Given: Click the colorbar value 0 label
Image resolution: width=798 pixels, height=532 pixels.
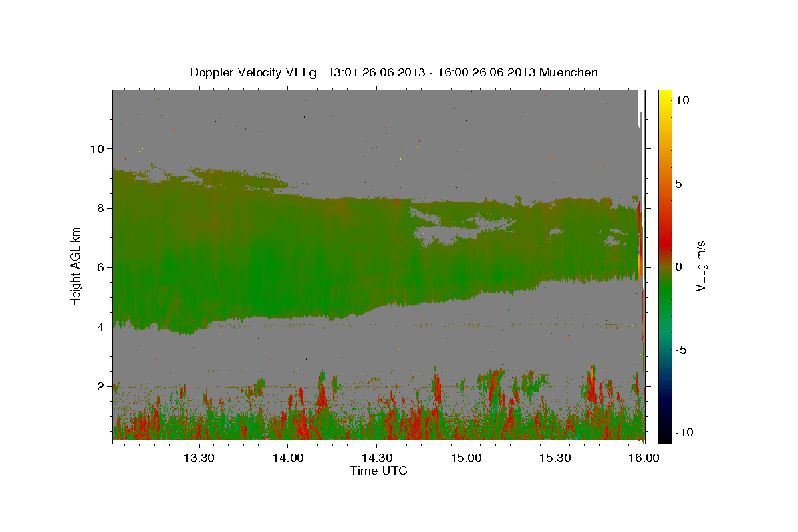Looking at the screenshot, I should (x=679, y=267).
